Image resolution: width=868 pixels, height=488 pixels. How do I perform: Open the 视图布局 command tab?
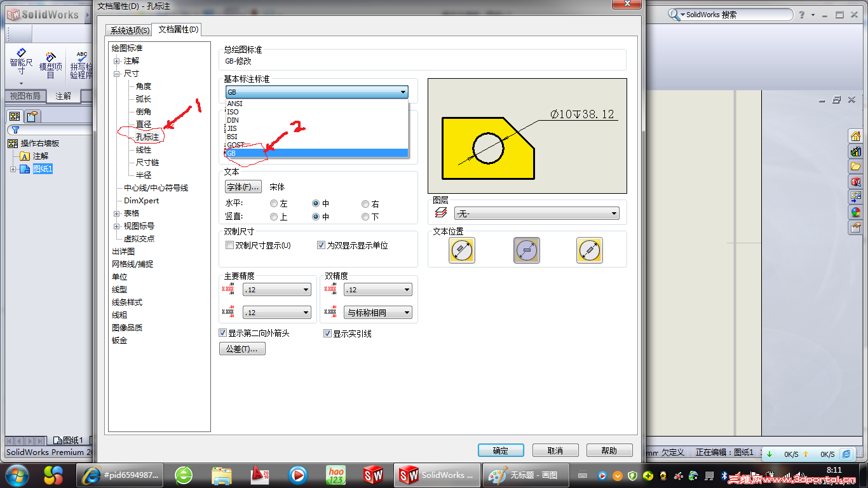pyautogui.click(x=25, y=96)
